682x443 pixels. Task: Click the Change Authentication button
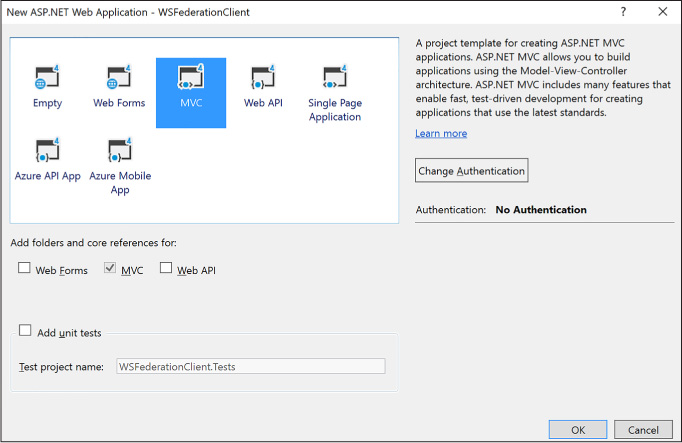point(471,170)
